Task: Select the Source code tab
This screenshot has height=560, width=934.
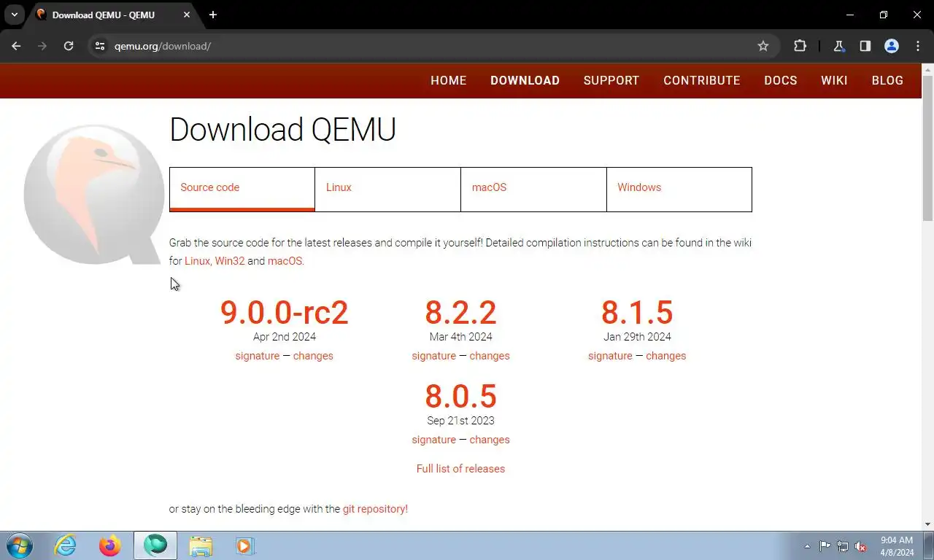Action: pos(242,189)
